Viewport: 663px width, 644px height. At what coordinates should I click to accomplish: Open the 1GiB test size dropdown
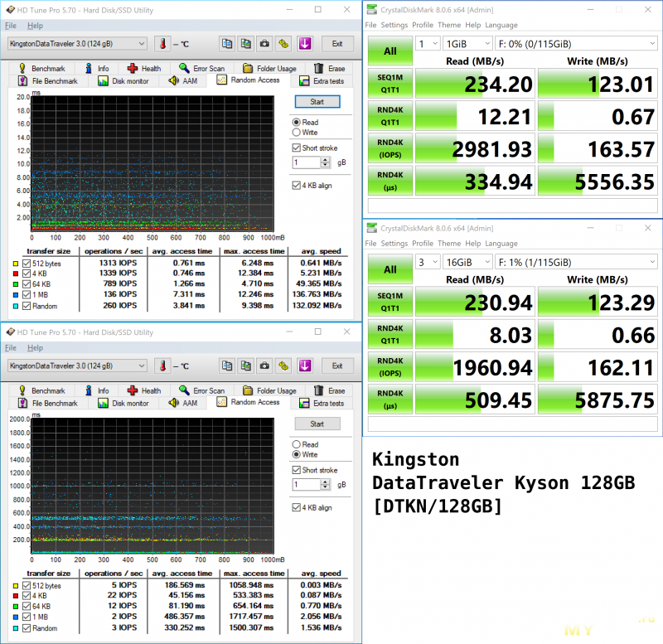point(467,44)
